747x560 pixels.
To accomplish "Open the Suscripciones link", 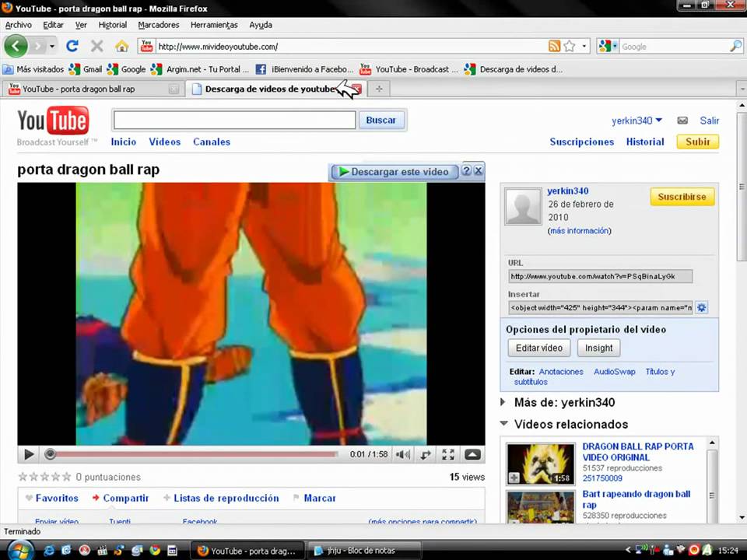I will [x=582, y=142].
